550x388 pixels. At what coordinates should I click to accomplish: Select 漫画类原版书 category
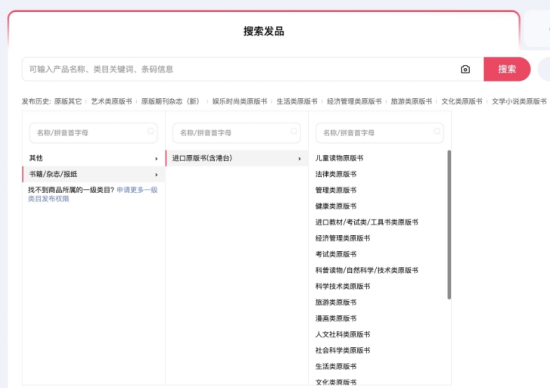[x=336, y=318]
